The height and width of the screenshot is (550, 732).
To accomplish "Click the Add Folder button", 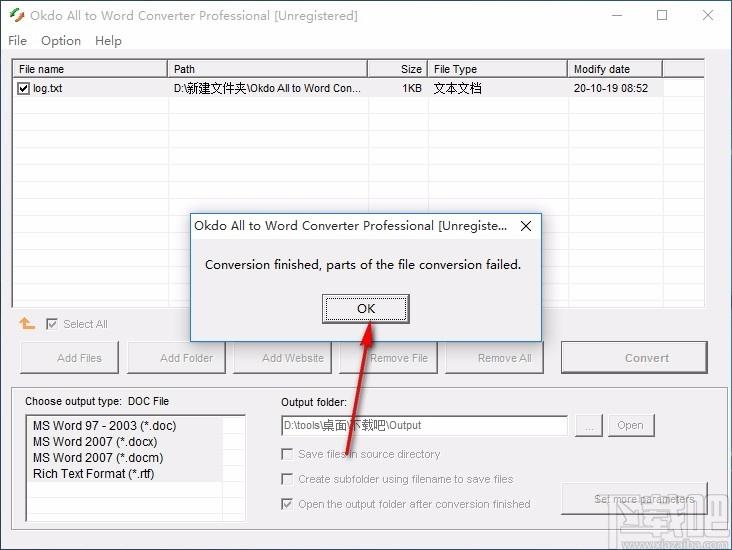I will tap(176, 358).
